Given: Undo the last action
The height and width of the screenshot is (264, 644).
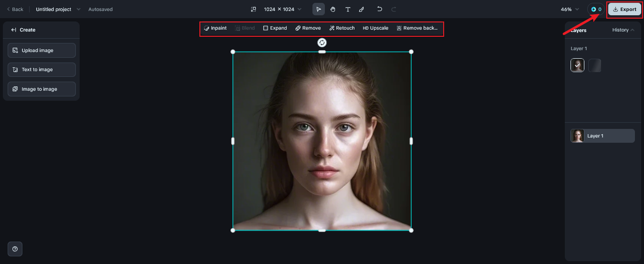Looking at the screenshot, I should click(x=379, y=9).
